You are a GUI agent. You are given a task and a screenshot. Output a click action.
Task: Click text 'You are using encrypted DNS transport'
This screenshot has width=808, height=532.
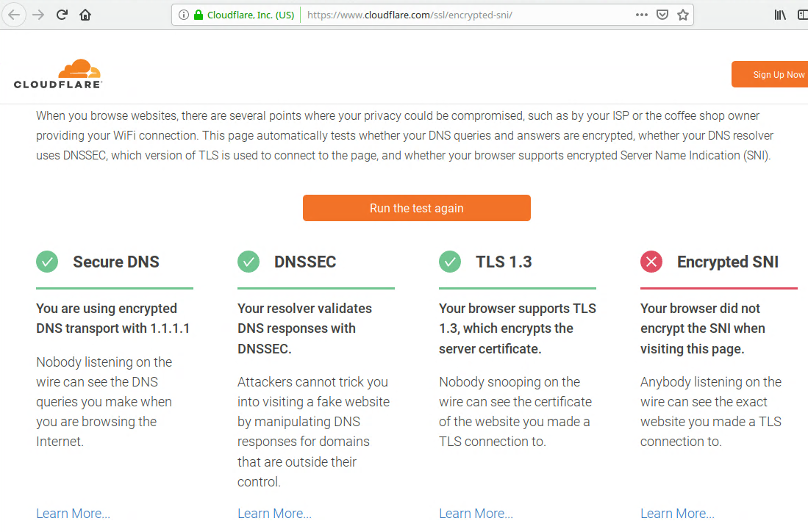tap(112, 318)
